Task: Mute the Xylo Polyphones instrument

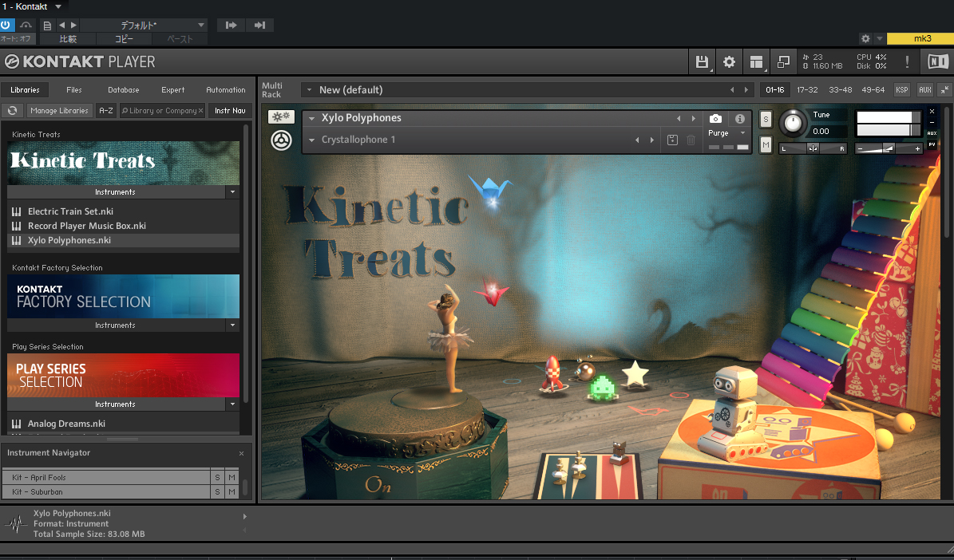Action: tap(766, 144)
